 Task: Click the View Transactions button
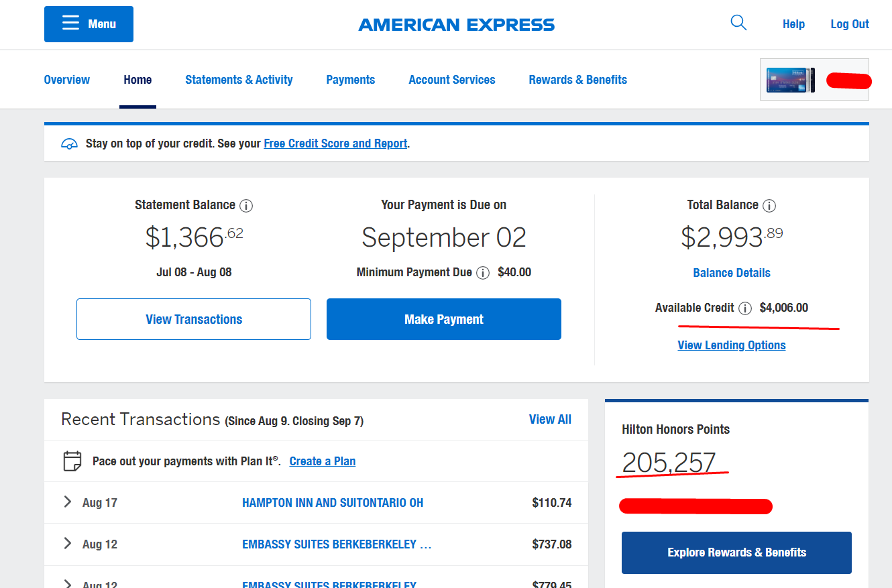194,319
